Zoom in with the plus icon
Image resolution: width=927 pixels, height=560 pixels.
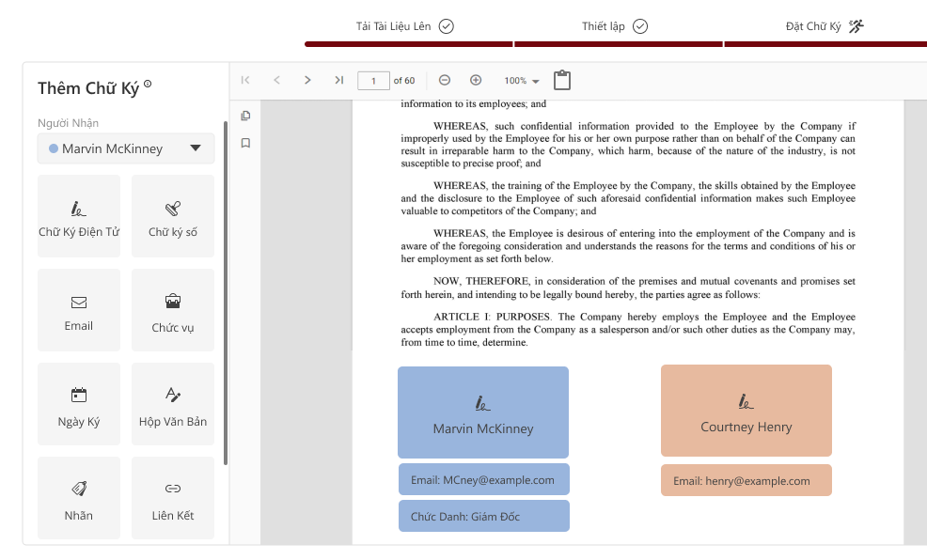click(476, 81)
